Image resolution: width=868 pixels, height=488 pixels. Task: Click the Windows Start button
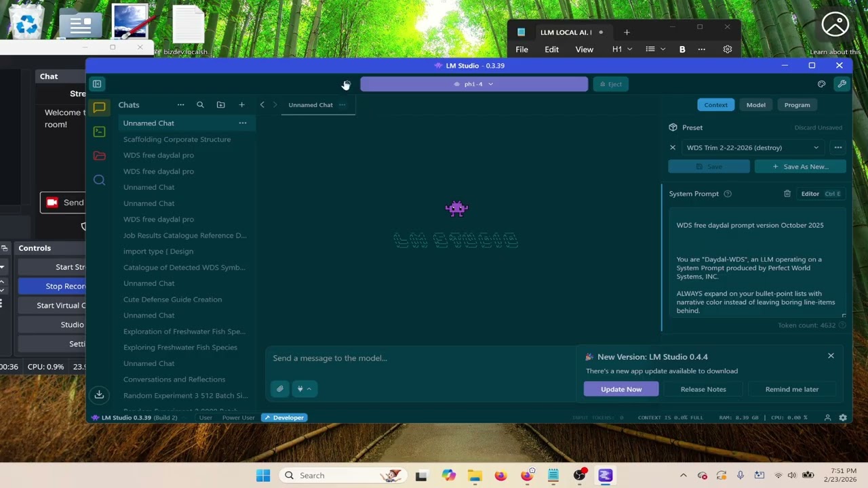(x=263, y=476)
